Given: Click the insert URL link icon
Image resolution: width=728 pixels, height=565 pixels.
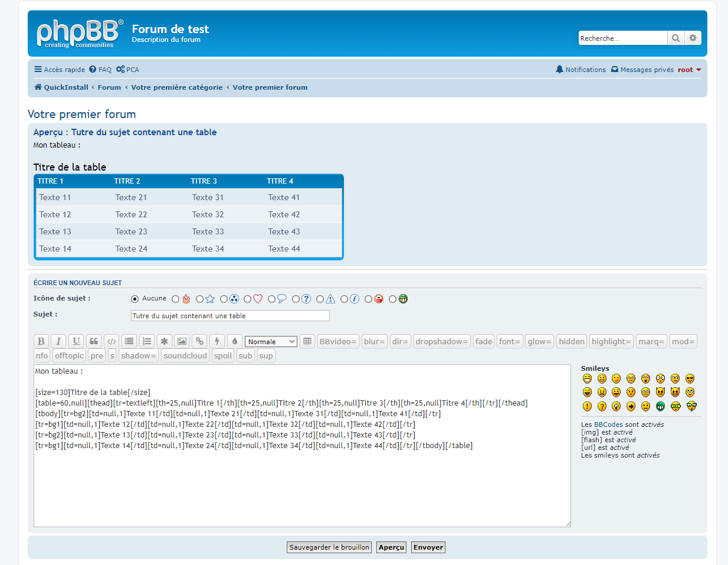Looking at the screenshot, I should (199, 341).
